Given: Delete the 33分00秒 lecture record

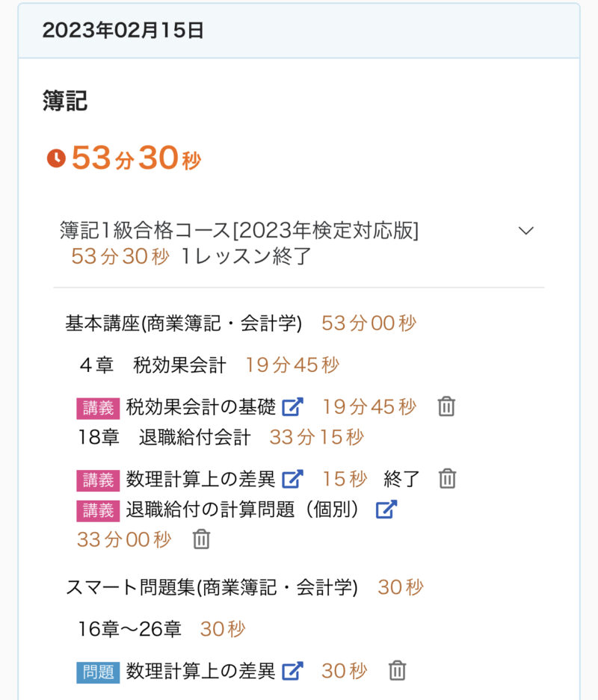Looking at the screenshot, I should pos(201,539).
